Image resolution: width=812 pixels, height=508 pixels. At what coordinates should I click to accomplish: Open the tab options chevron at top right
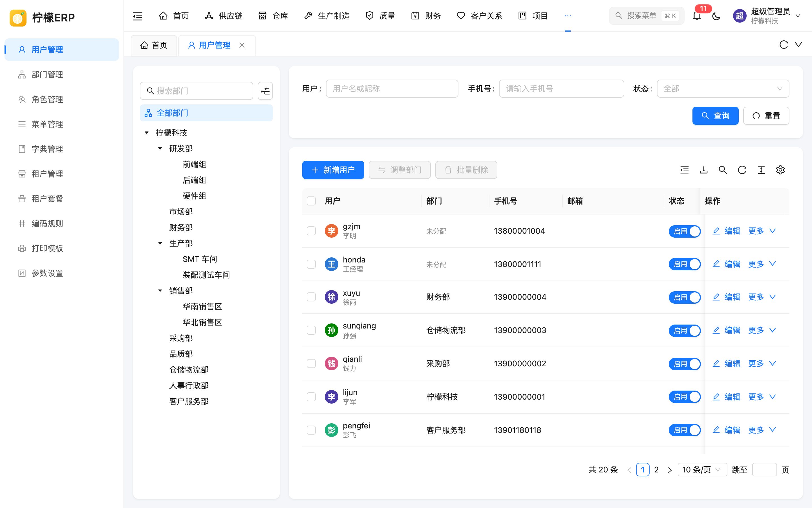click(798, 45)
